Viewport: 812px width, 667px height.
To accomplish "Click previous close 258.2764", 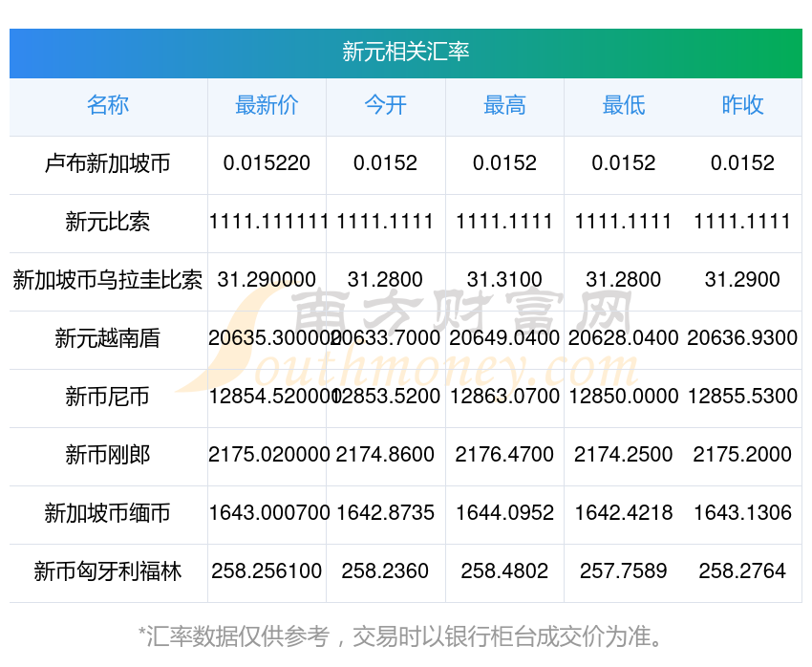I will point(742,571).
